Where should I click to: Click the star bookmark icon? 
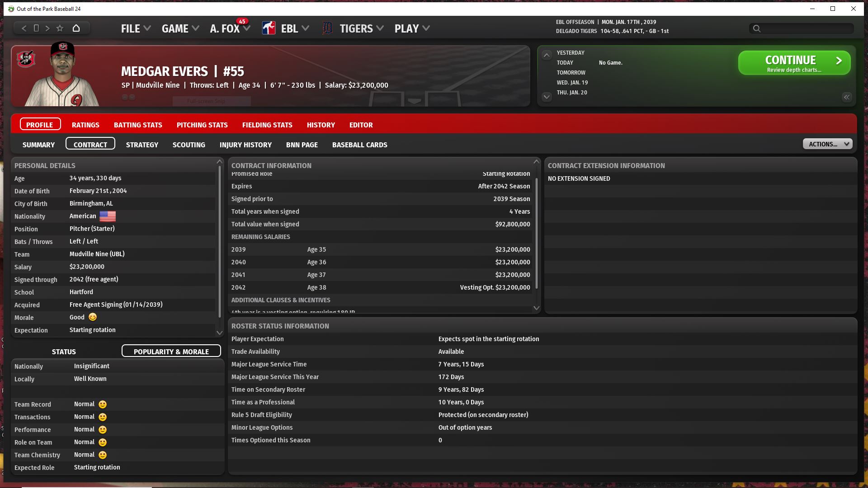(x=60, y=28)
